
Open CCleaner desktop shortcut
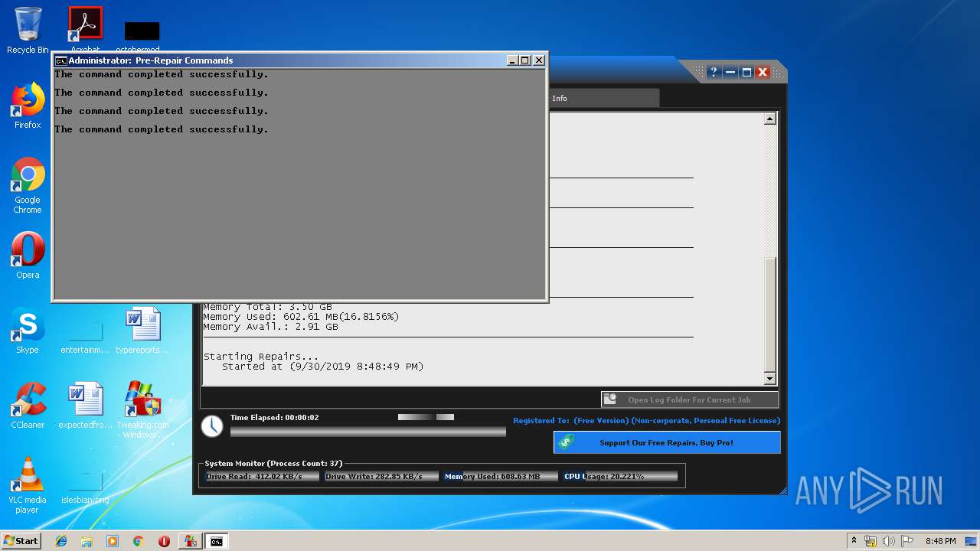[28, 406]
